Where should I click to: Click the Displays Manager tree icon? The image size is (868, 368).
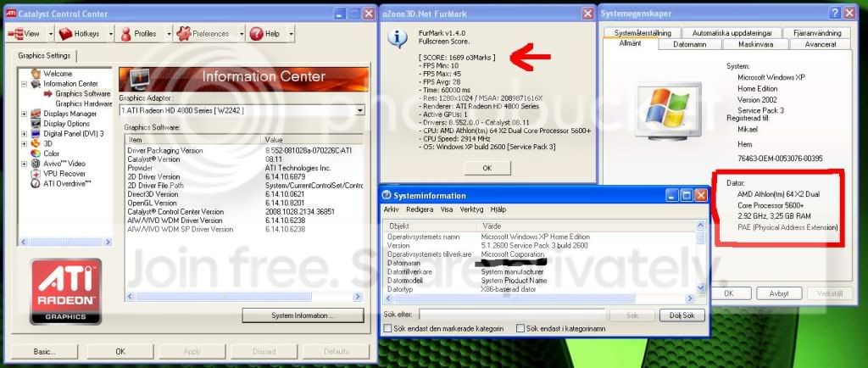coord(36,114)
